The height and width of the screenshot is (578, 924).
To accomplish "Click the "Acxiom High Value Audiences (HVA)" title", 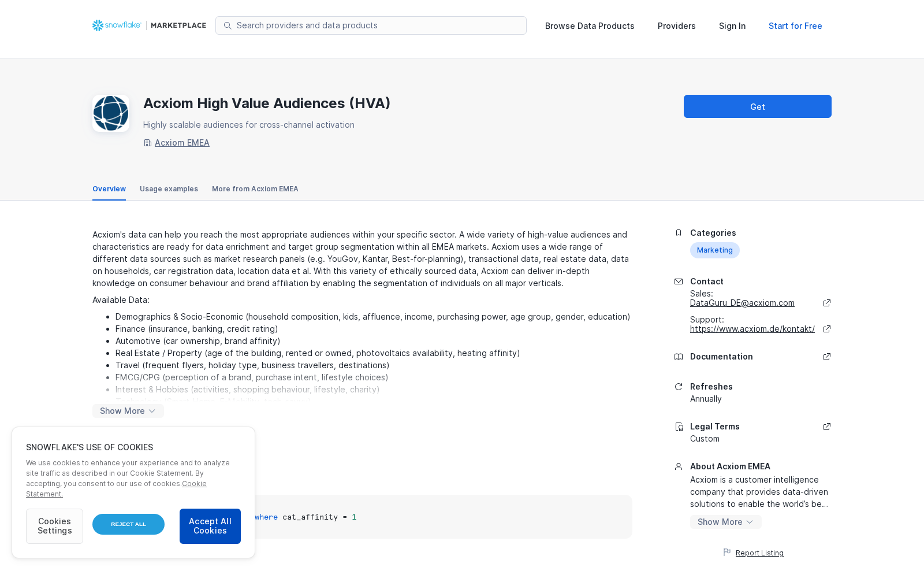I will click(267, 103).
